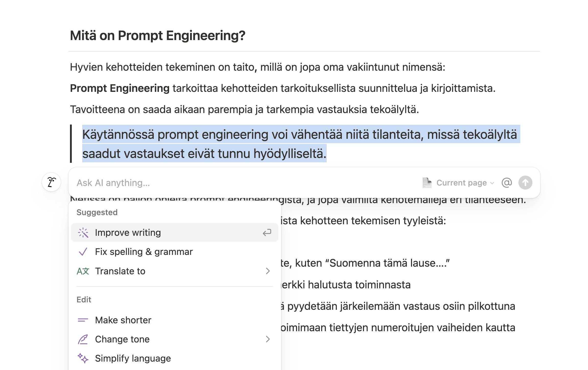
Task: Select the Make shorter option
Action: tap(123, 320)
